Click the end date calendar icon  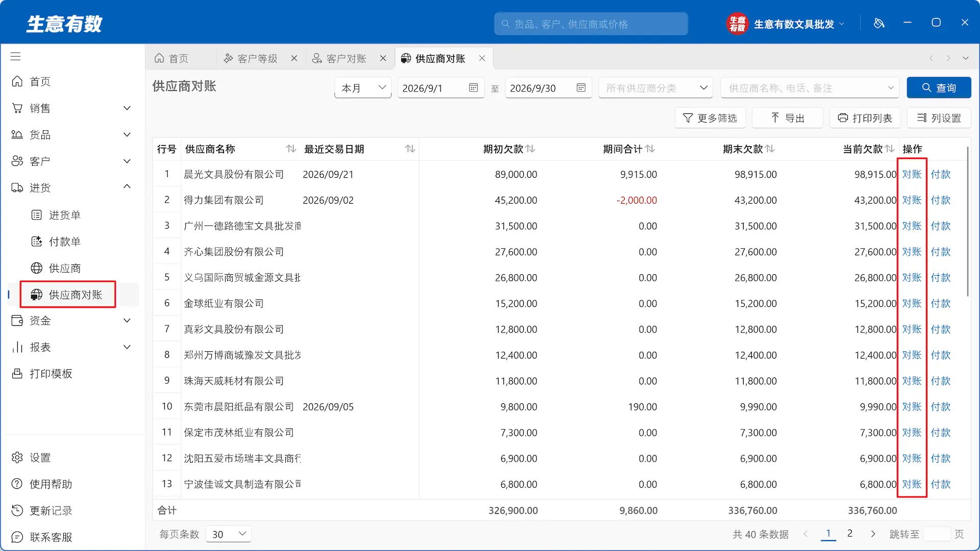[581, 88]
